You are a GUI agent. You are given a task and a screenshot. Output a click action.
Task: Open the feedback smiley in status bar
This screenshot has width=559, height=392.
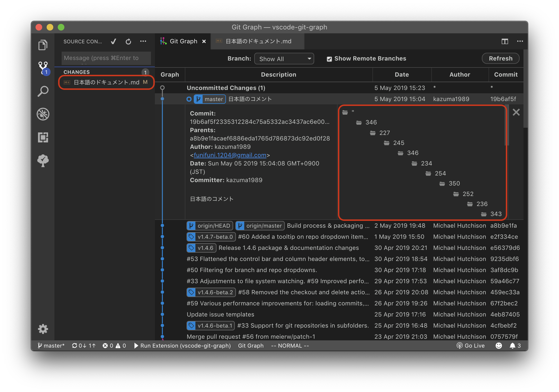click(x=499, y=345)
